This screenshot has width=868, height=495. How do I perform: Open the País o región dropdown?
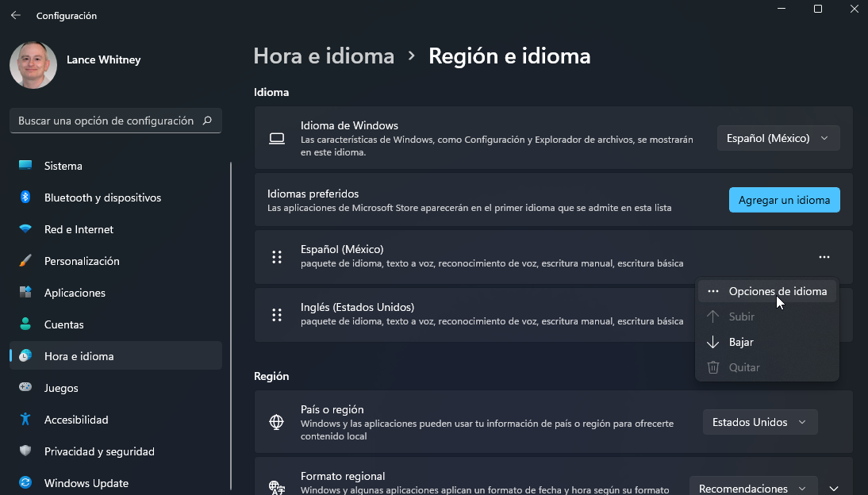click(x=759, y=421)
